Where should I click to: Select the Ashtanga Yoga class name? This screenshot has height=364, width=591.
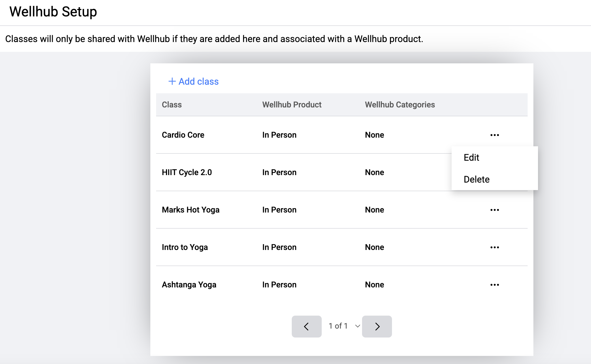tap(189, 285)
